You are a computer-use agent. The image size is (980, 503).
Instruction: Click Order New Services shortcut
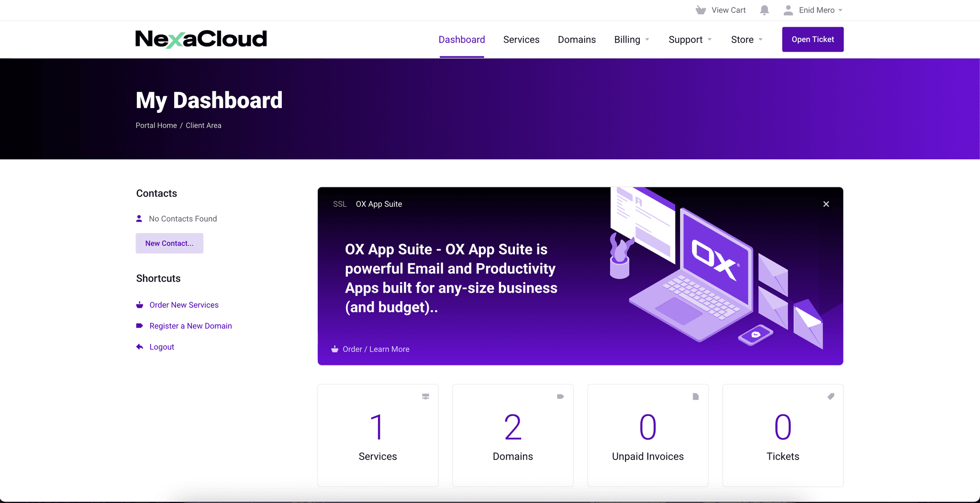click(184, 305)
